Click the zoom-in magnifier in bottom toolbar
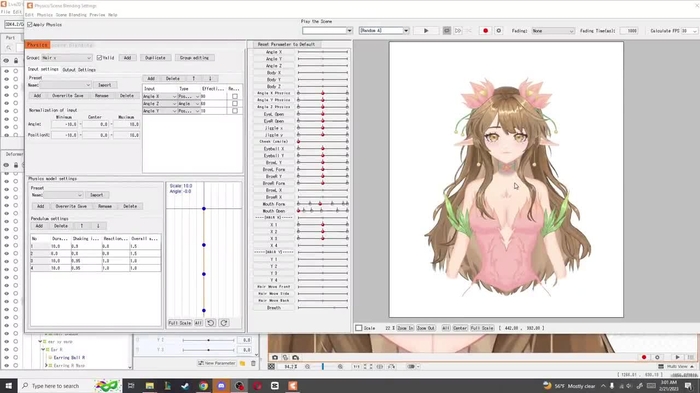 (x=340, y=367)
